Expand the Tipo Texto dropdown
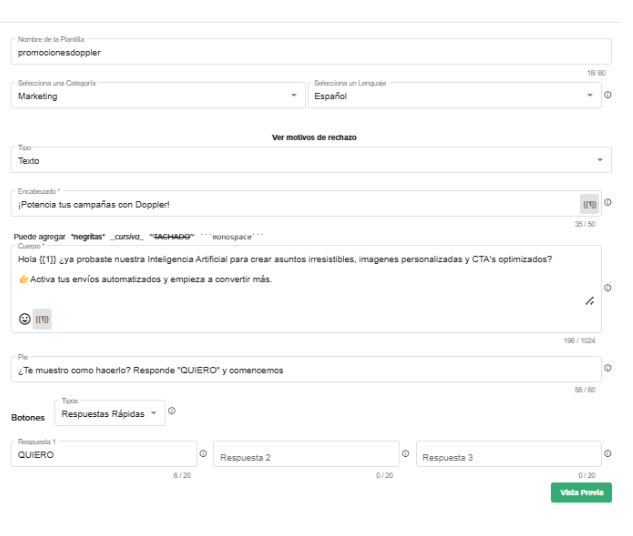 click(312, 160)
